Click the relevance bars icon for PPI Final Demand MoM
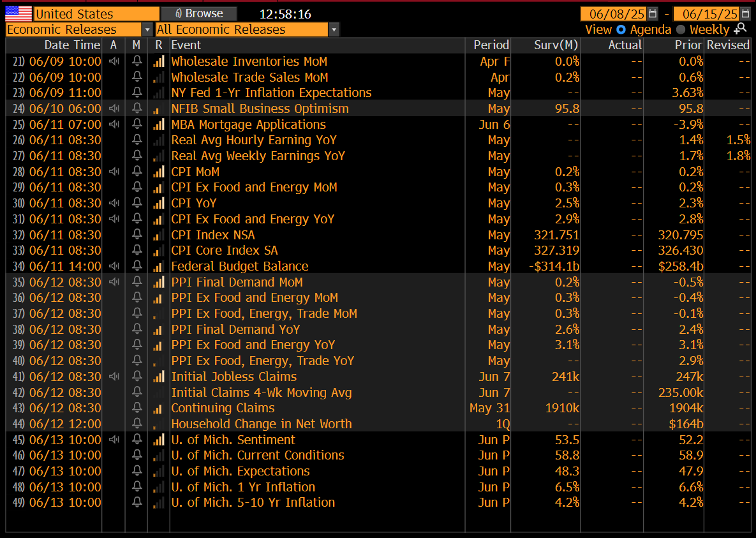 pos(159,282)
